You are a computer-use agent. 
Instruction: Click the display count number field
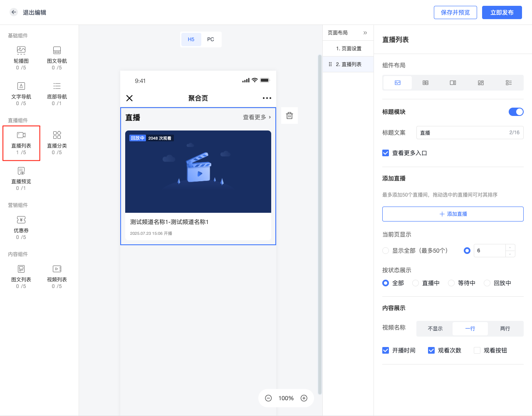coord(490,251)
